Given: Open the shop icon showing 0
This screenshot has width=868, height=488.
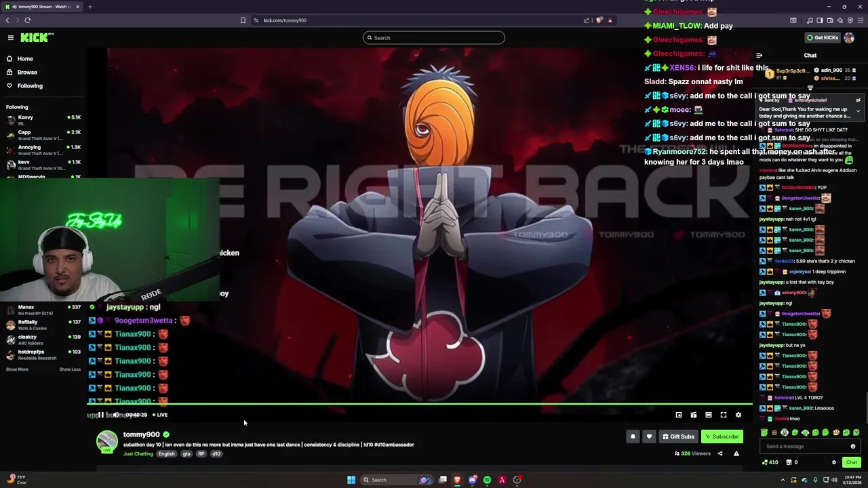Looking at the screenshot, I should pos(792,462).
